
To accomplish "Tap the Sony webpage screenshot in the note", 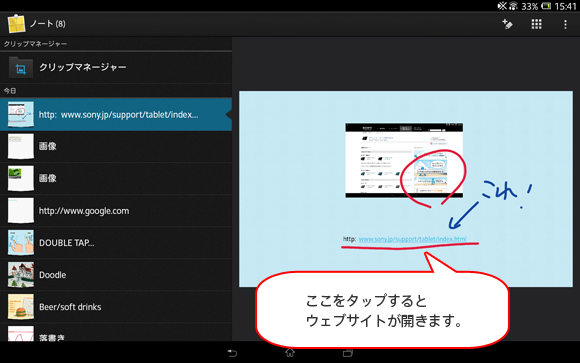I will (404, 160).
